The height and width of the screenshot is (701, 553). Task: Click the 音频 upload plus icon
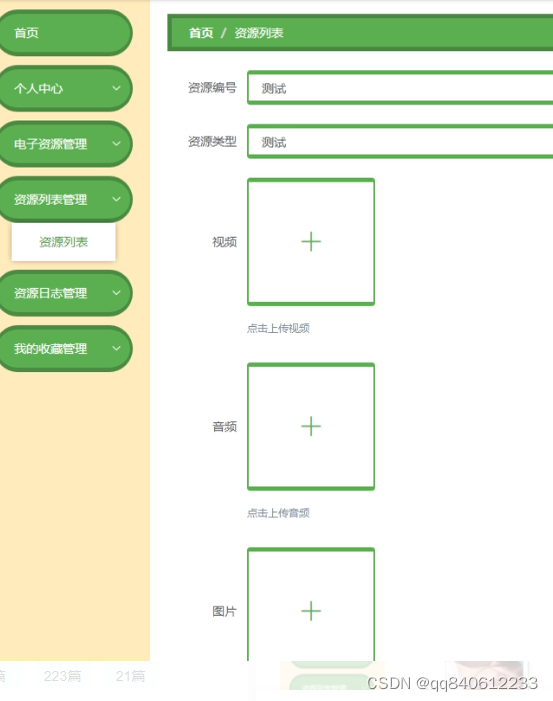click(311, 426)
